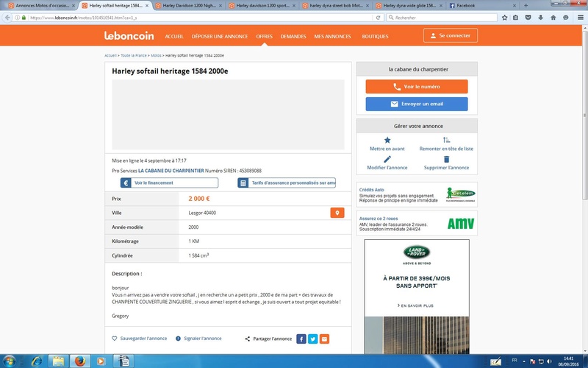The width and height of the screenshot is (588, 368).
Task: Click Signaler l'annonce link
Action: tap(198, 339)
